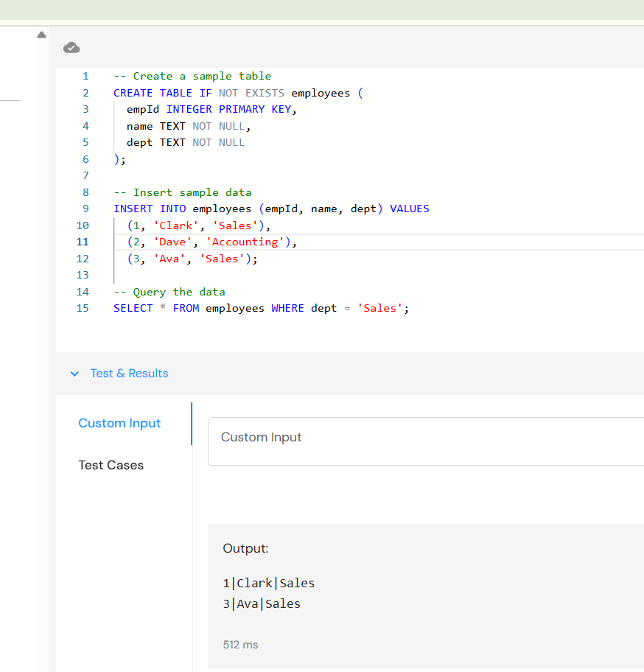Click output row 3|Ava|Sales
644x672 pixels.
tap(262, 603)
